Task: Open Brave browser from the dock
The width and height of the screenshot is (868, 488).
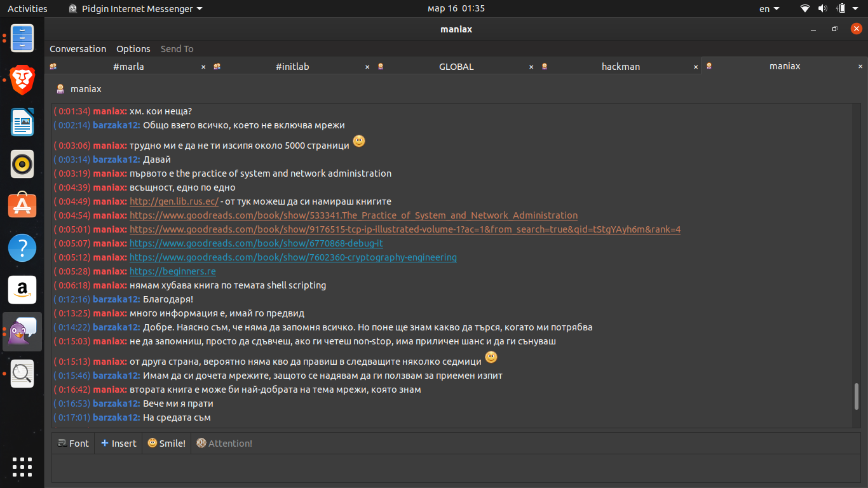Action: pyautogui.click(x=22, y=80)
